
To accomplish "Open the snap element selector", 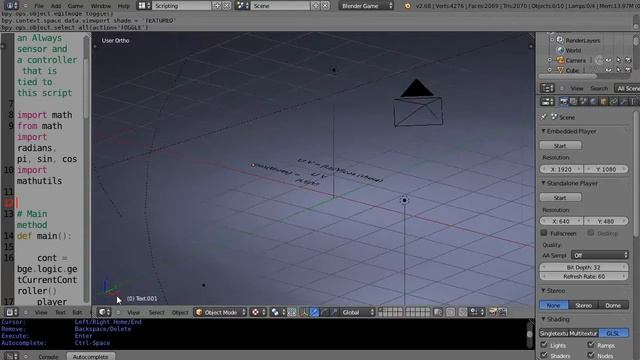I will point(476,312).
